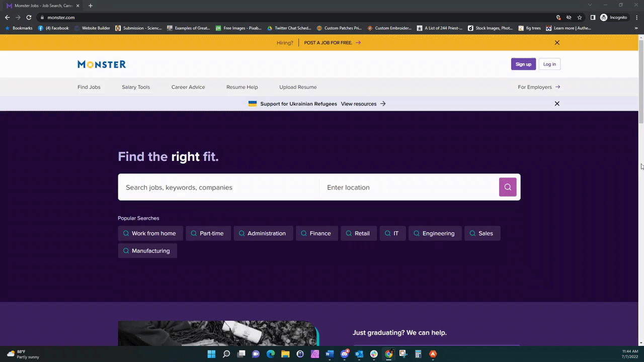This screenshot has height=362, width=644.
Task: Open Free Images Pixabay bookmark
Action: pyautogui.click(x=239, y=28)
